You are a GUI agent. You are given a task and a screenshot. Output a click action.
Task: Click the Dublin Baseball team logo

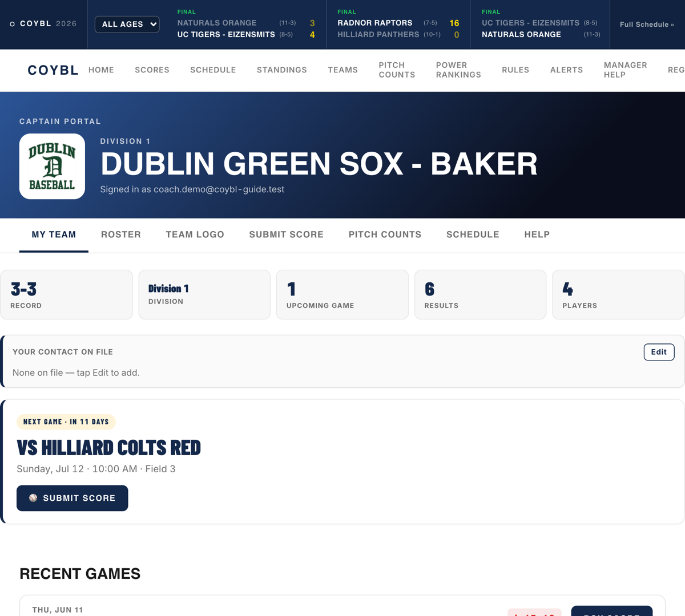(x=52, y=167)
